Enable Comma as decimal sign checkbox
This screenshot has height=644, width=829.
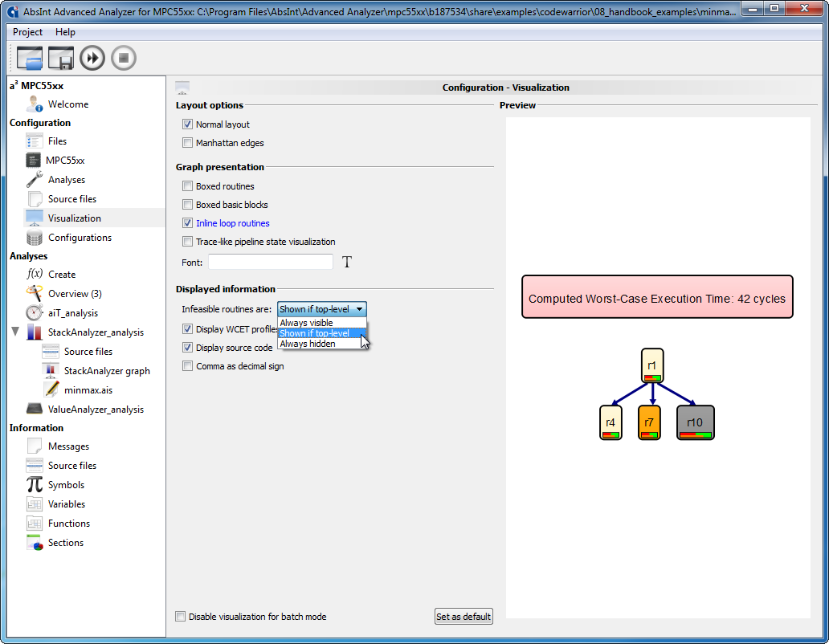187,366
